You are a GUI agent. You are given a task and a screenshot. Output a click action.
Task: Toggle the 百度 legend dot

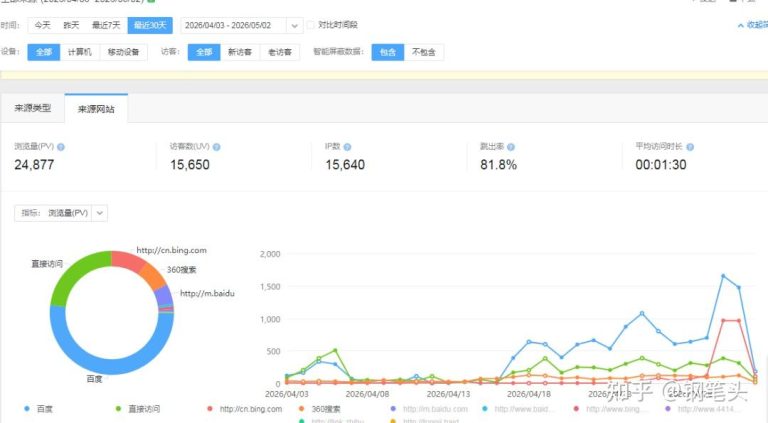[27, 408]
